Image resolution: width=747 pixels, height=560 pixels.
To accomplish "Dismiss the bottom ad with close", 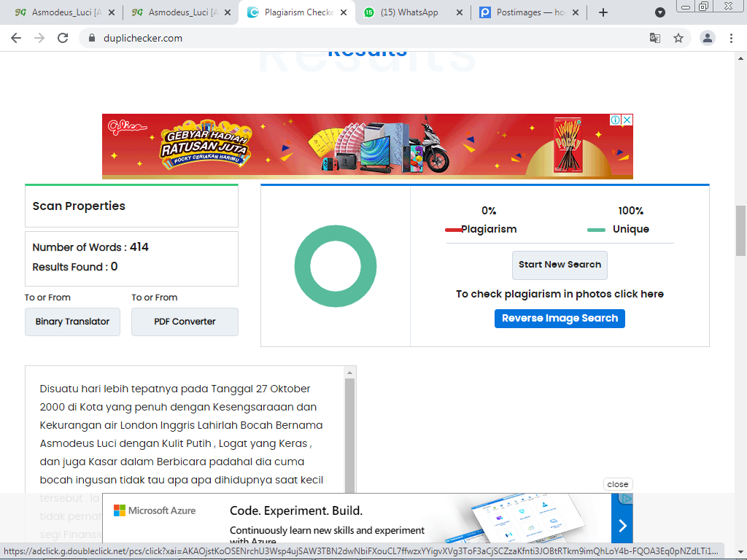I will [x=618, y=484].
